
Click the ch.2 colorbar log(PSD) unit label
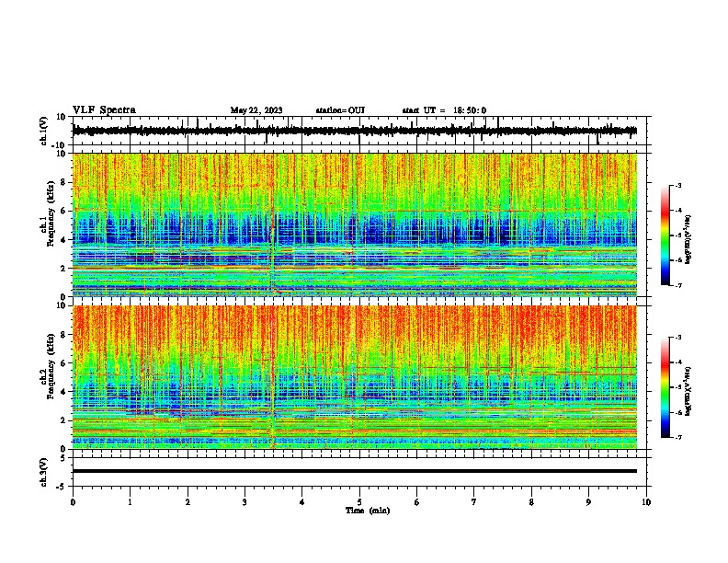coord(688,391)
